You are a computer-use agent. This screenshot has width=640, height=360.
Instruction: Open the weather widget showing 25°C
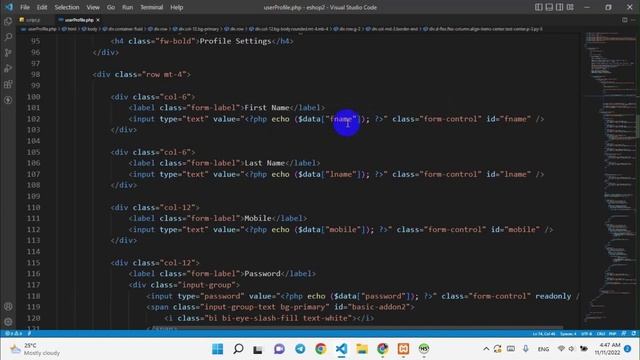point(36,349)
